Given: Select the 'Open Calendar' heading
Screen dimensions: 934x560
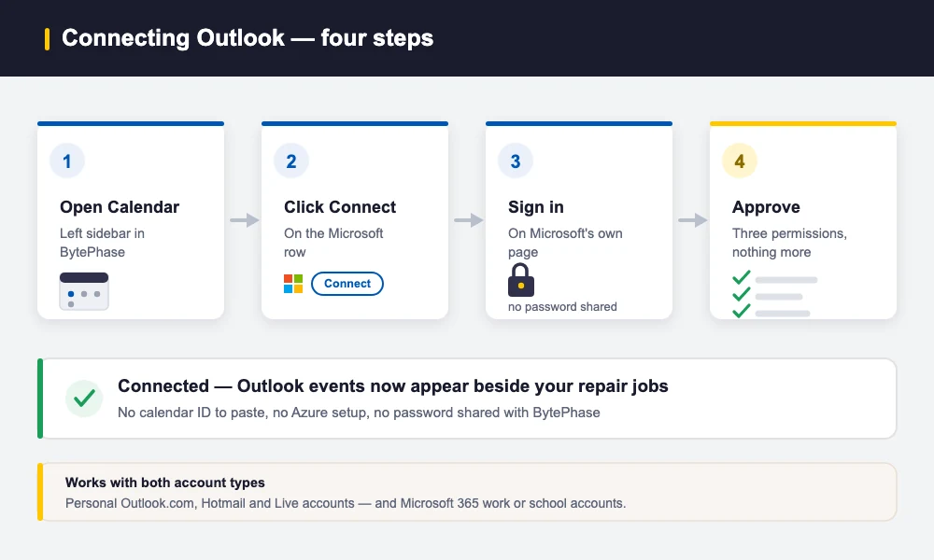Looking at the screenshot, I should pos(120,207).
